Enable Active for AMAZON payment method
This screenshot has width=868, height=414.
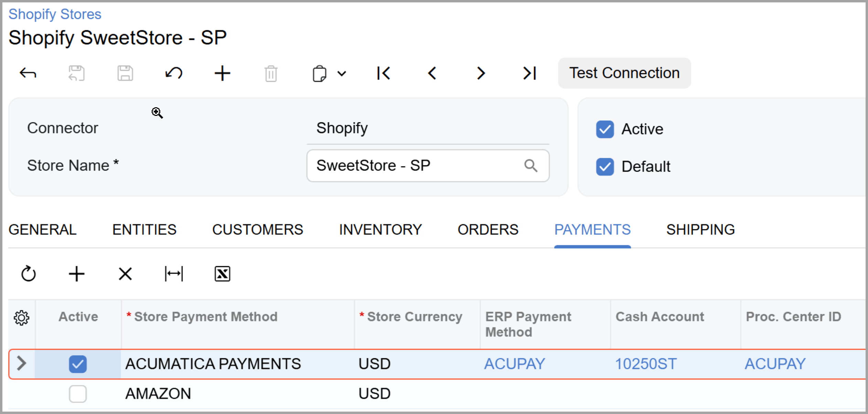(x=78, y=393)
